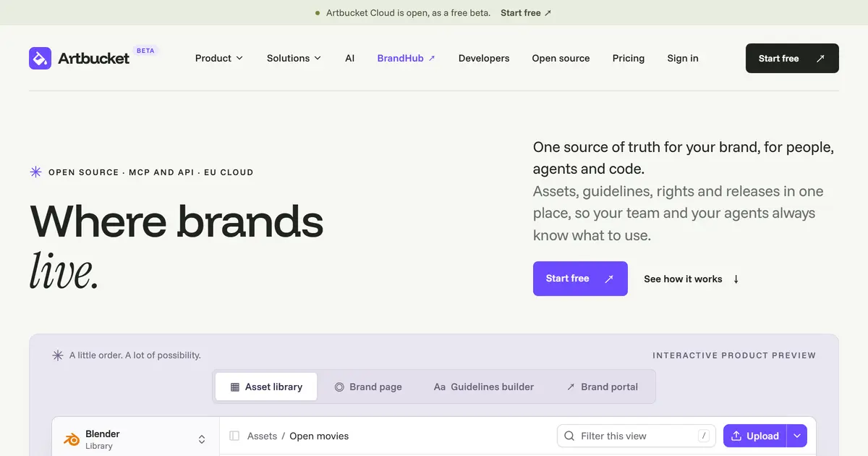Open the Upload options dropdown arrow
The height and width of the screenshot is (456, 868).
pyautogui.click(x=796, y=436)
